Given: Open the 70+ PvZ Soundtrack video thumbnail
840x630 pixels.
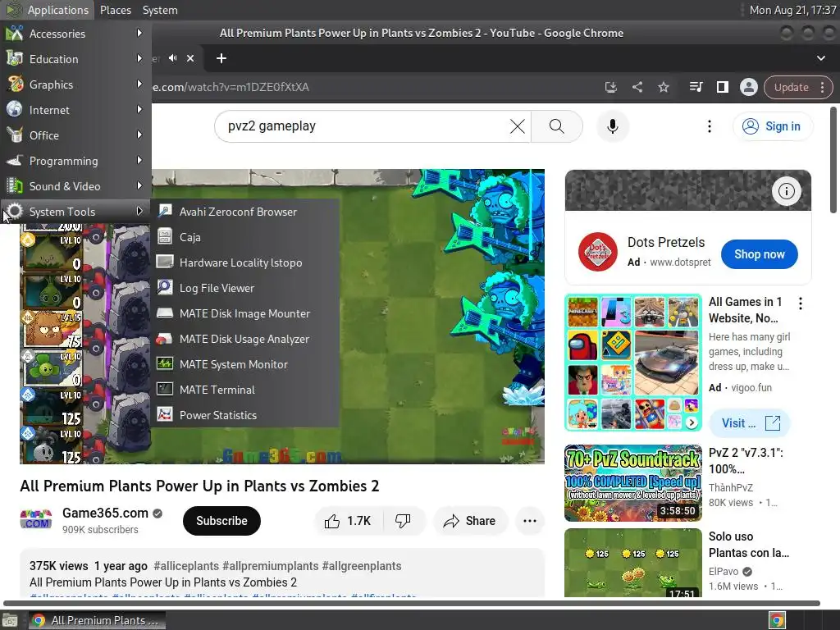Looking at the screenshot, I should (632, 482).
